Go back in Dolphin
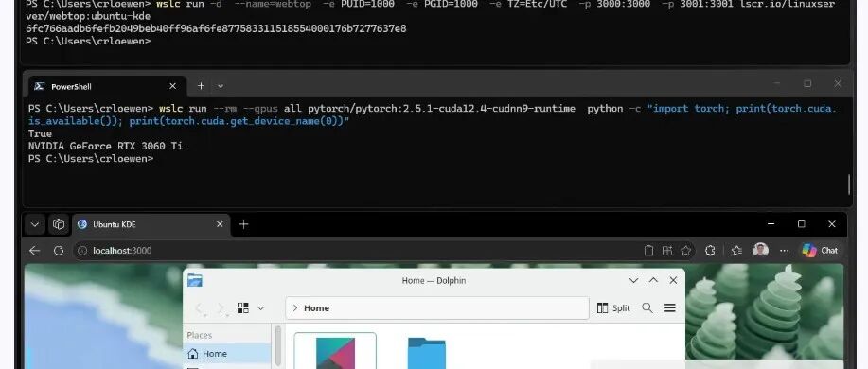868x369 pixels. click(200, 308)
